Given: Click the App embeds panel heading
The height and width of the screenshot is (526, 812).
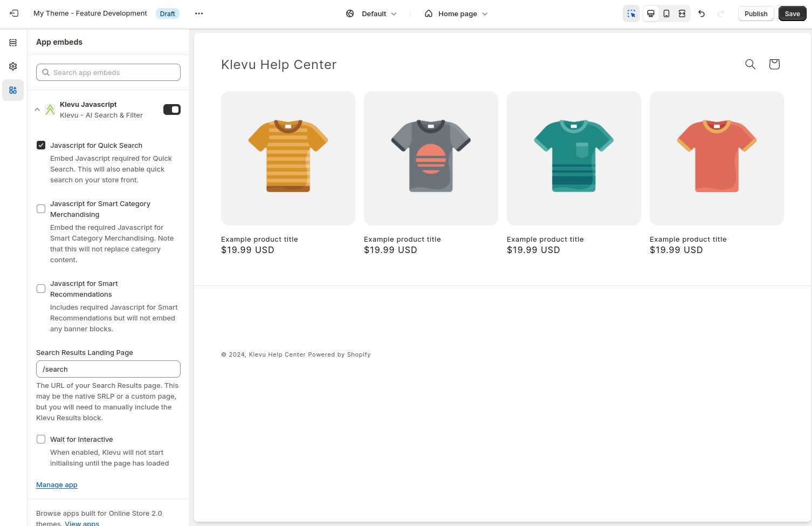Looking at the screenshot, I should (59, 42).
